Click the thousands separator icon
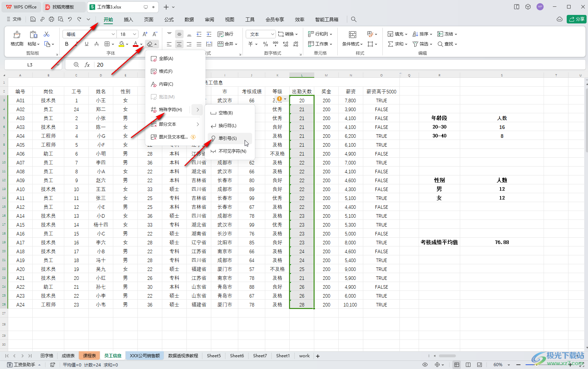 point(276,44)
